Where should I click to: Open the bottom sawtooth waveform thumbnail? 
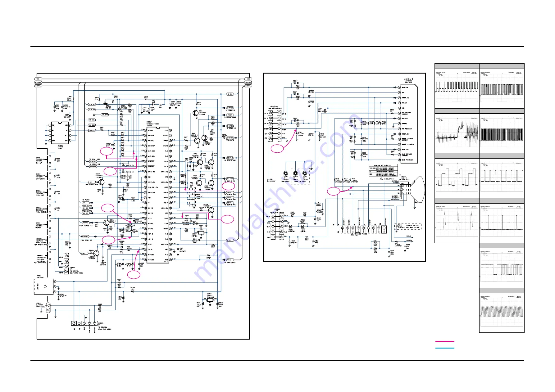pyautogui.click(x=502, y=313)
